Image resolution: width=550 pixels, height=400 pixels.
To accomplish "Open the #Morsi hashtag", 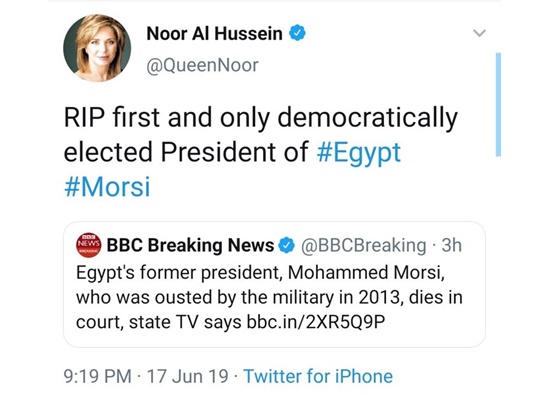I will (107, 187).
